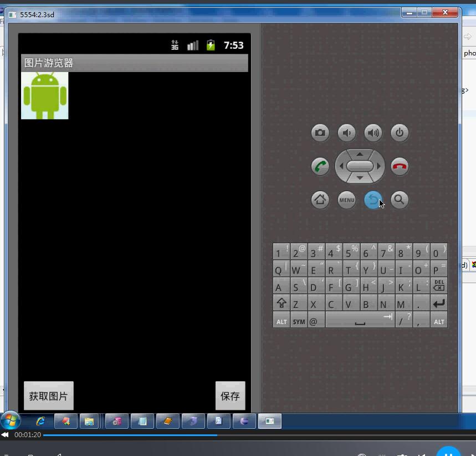This screenshot has height=456, width=476.
Task: Click the 图片游览器 title text
Action: [49, 63]
